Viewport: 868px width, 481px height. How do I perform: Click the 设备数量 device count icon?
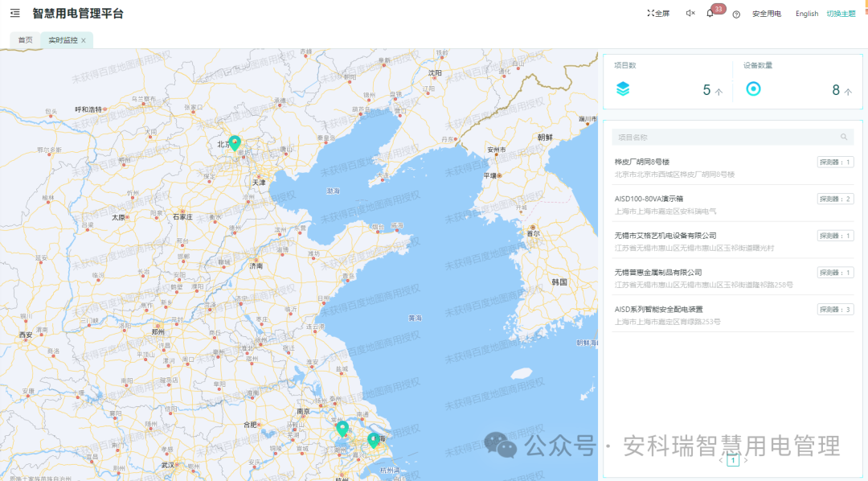coord(752,89)
